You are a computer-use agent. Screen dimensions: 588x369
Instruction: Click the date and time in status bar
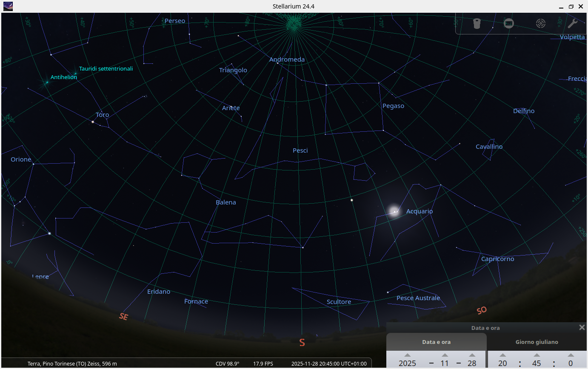(x=328, y=363)
